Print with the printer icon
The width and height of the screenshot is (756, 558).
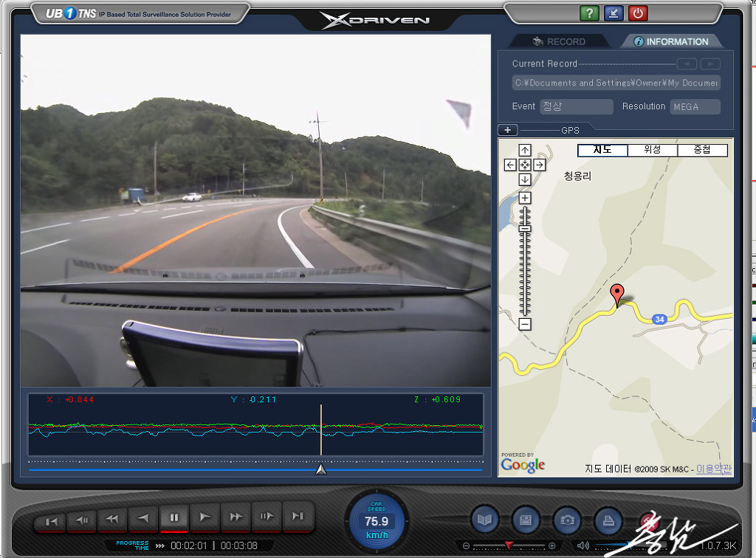[608, 520]
